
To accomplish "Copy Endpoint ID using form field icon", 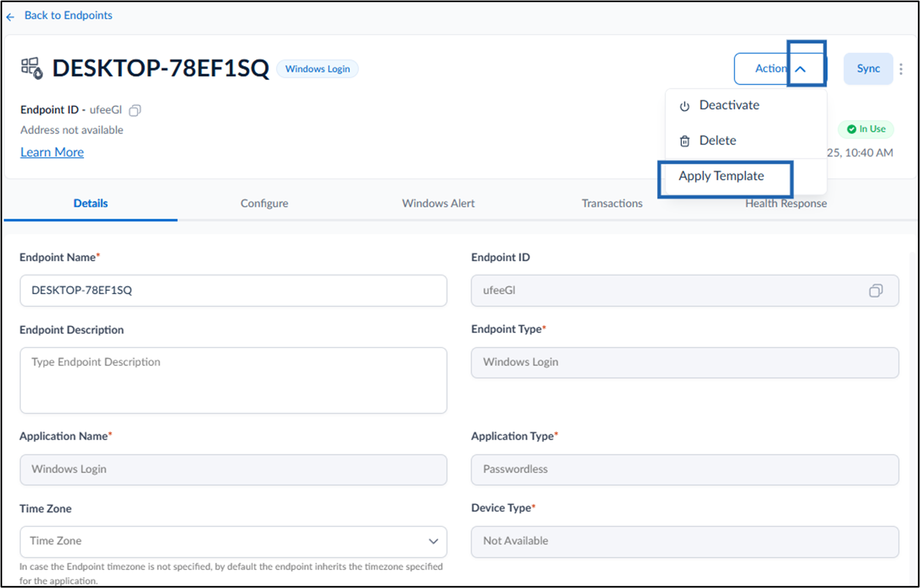I will tap(876, 291).
